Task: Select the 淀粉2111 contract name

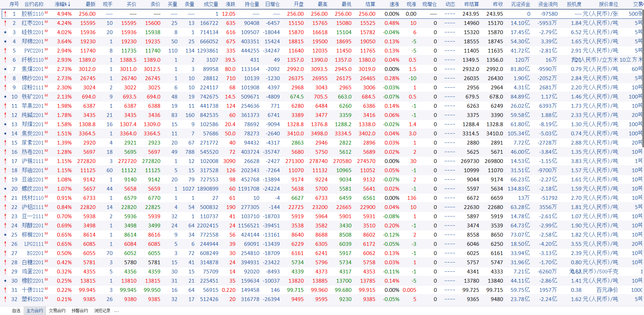Action: pyautogui.click(x=32, y=88)
